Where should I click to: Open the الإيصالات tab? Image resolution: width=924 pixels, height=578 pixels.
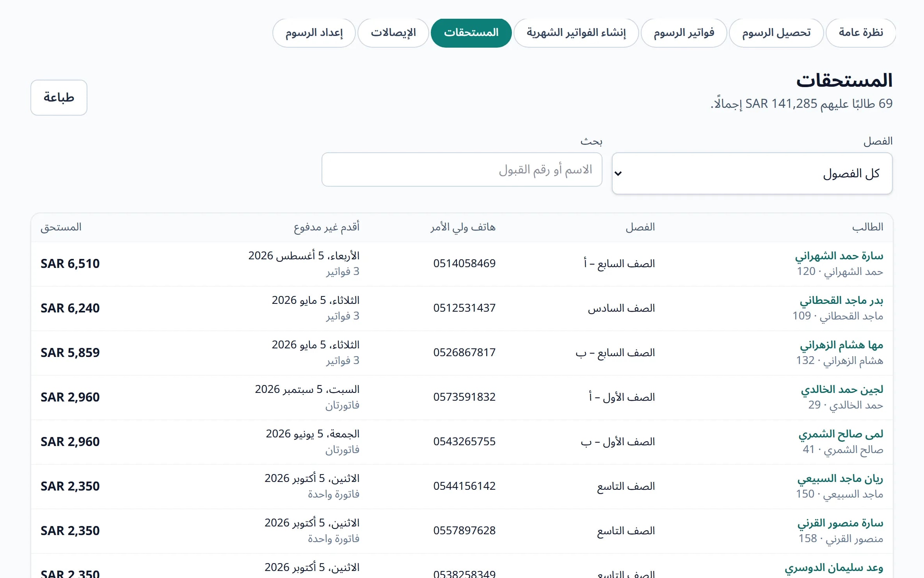pyautogui.click(x=393, y=33)
